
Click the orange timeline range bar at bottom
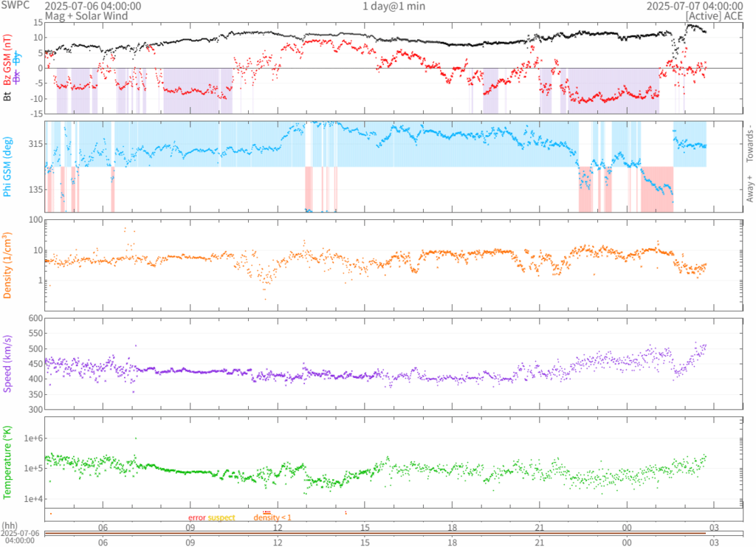[x=375, y=533]
